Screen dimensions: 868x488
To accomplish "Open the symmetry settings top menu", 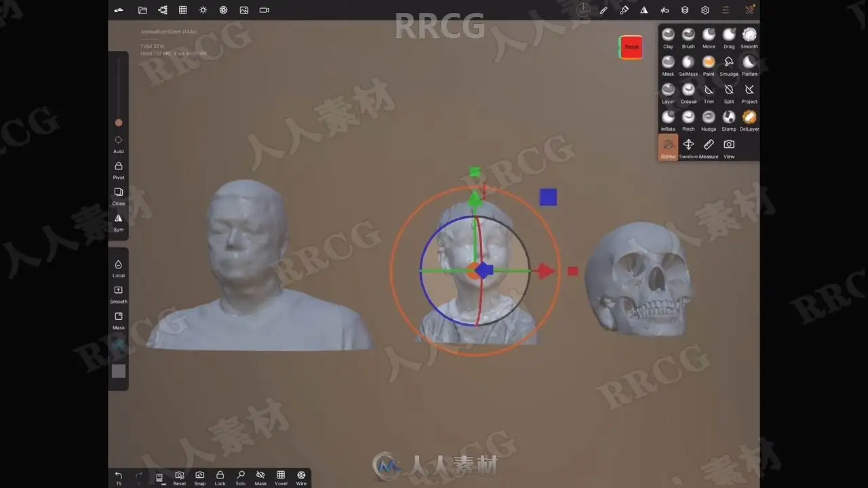I will click(x=644, y=10).
